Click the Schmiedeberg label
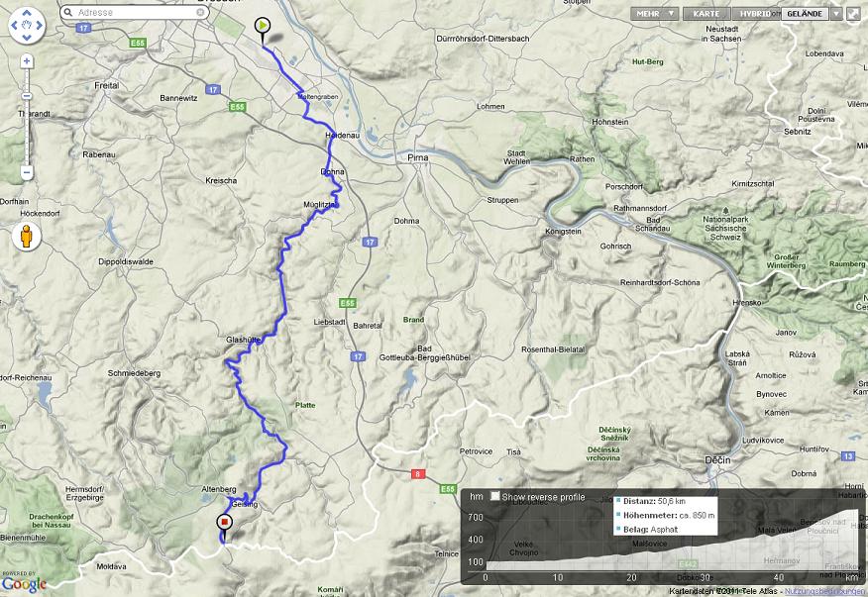This screenshot has width=868, height=597. tap(134, 373)
